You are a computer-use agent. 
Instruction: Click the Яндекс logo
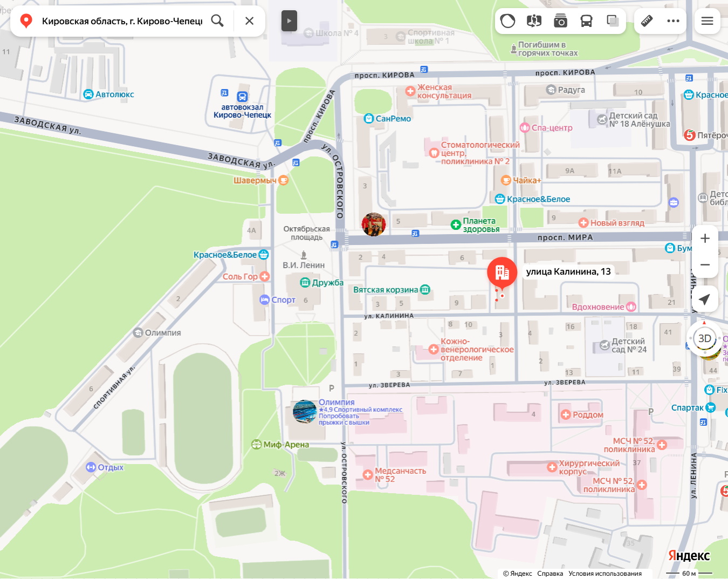click(x=689, y=556)
